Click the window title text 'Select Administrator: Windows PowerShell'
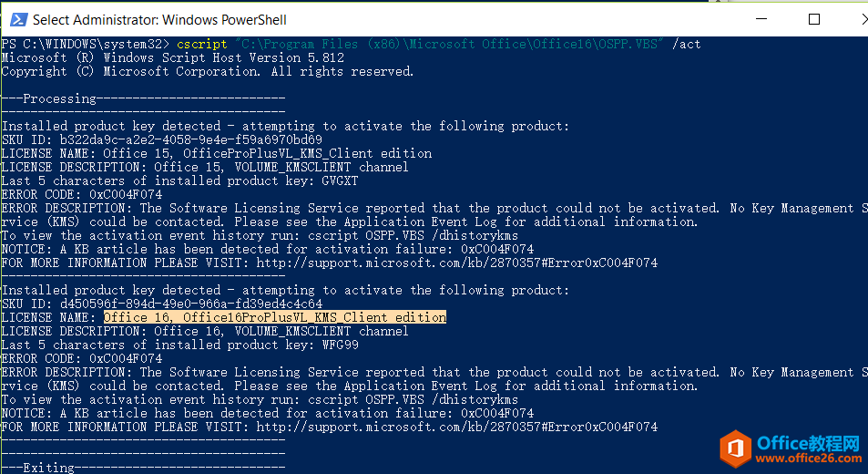 click(x=159, y=20)
